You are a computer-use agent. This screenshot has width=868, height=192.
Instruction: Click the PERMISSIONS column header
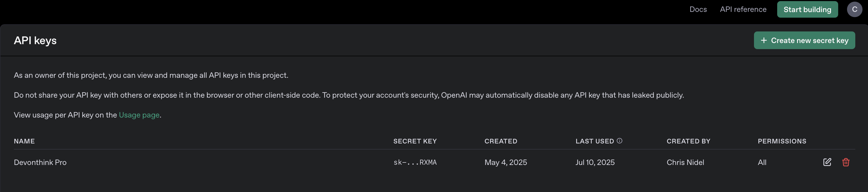[782, 141]
